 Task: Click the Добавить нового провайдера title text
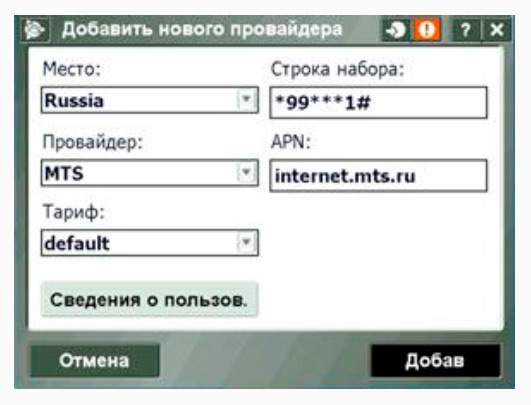pos(202,30)
